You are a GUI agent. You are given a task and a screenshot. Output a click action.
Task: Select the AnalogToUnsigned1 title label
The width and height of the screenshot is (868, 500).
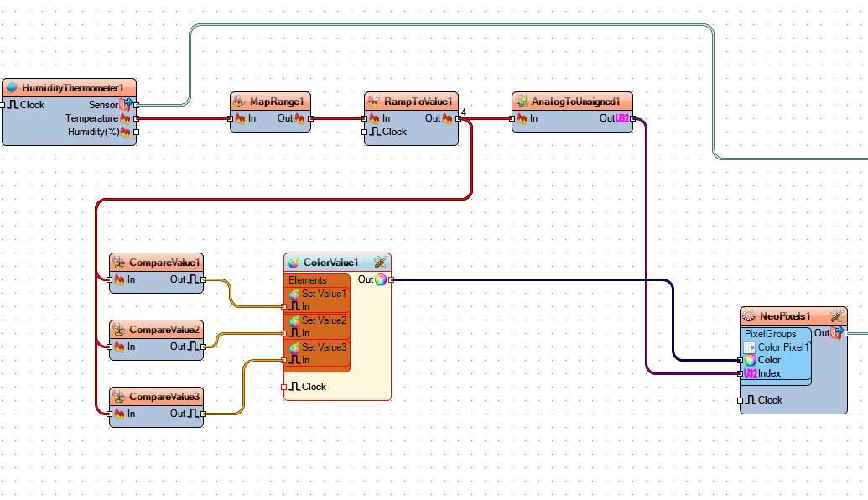tap(575, 102)
